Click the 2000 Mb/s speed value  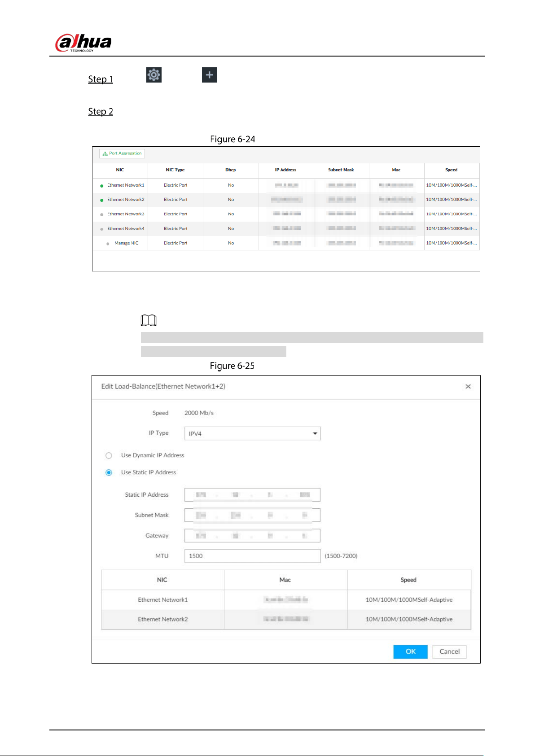pyautogui.click(x=199, y=413)
